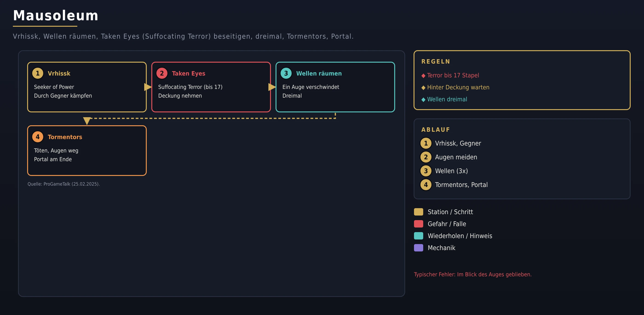Click the yellow diamond bullet before Hinter Deckung warten
This screenshot has height=315, width=644.
click(423, 88)
